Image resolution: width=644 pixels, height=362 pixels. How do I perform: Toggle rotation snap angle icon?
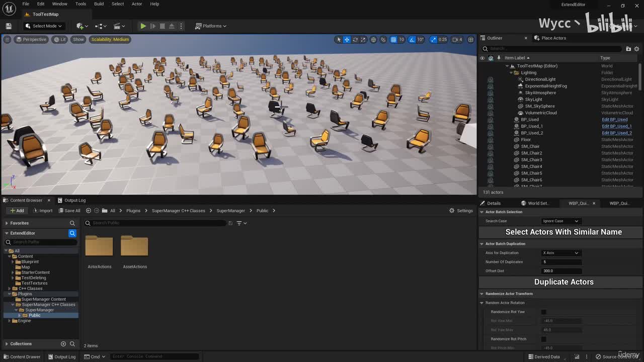click(x=412, y=40)
